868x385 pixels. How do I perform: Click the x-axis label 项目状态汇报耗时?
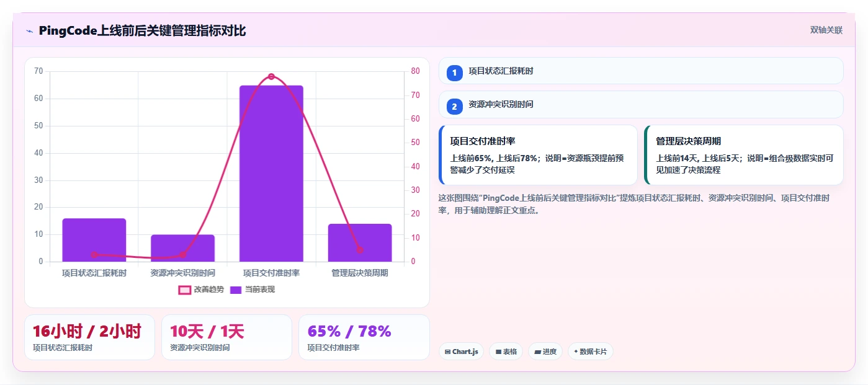[94, 273]
